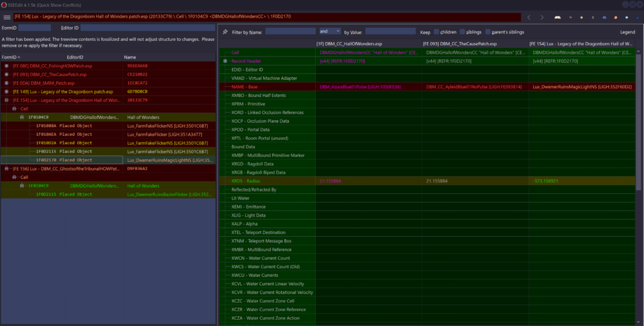The width and height of the screenshot is (644, 326).
Task: Select green 1F0D2115 Lux_DwemerRuinsBazierFlicker row
Action: (108, 194)
